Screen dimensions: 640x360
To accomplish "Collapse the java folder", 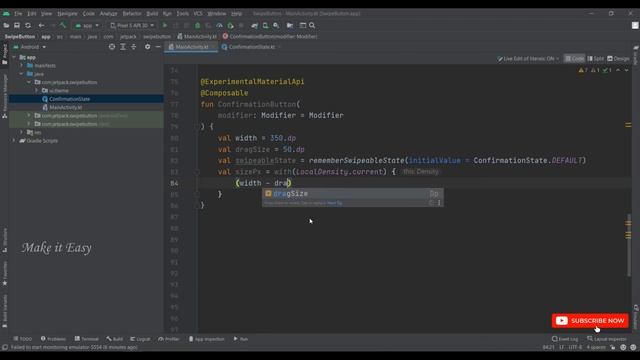I will (22, 74).
